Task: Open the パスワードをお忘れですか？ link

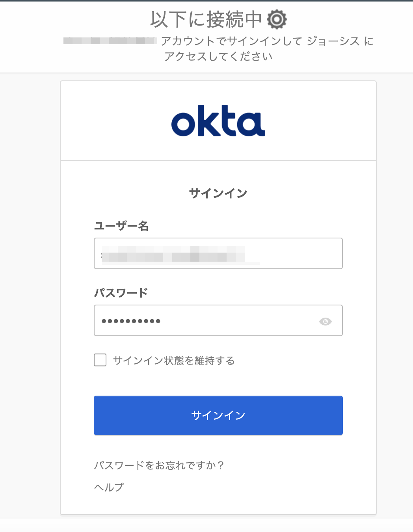Action: (x=159, y=465)
